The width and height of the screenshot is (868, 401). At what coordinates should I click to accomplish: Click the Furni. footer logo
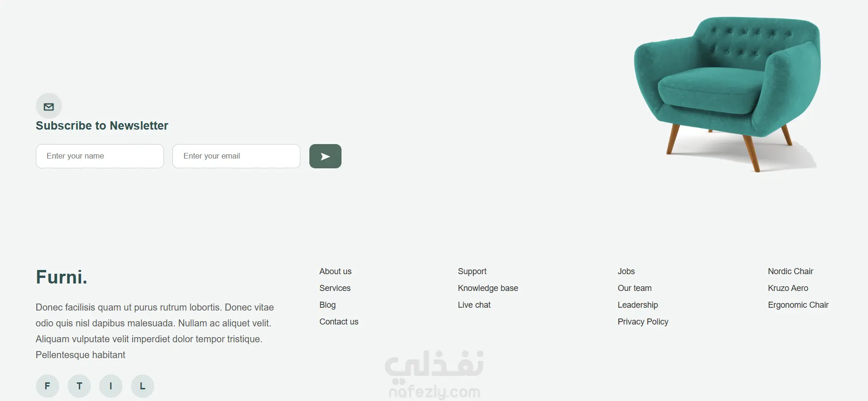(62, 277)
